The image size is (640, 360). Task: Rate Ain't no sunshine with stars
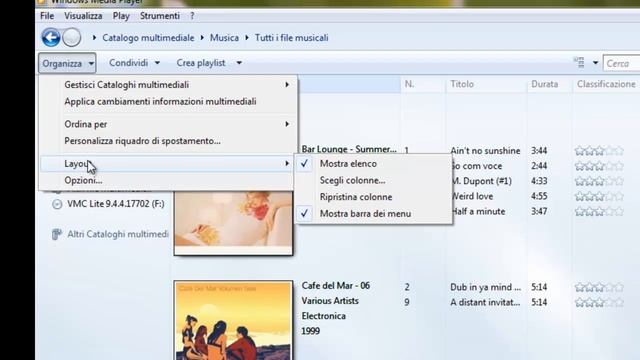(x=599, y=151)
